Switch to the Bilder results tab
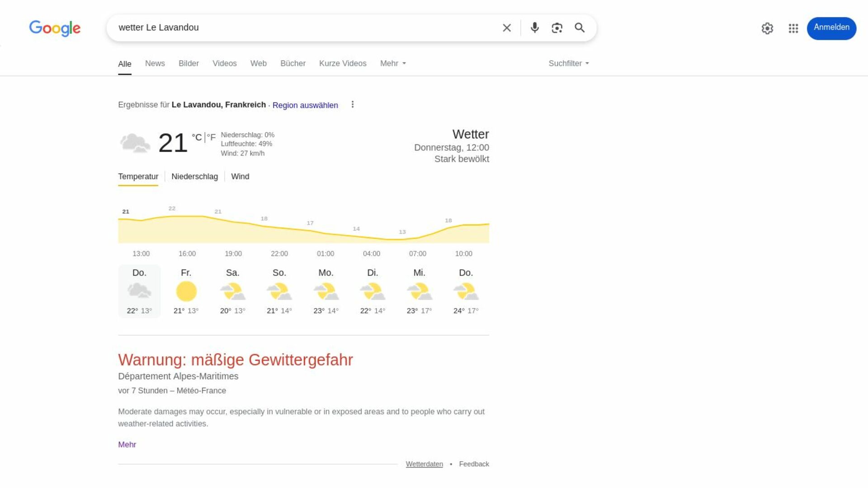 [189, 63]
